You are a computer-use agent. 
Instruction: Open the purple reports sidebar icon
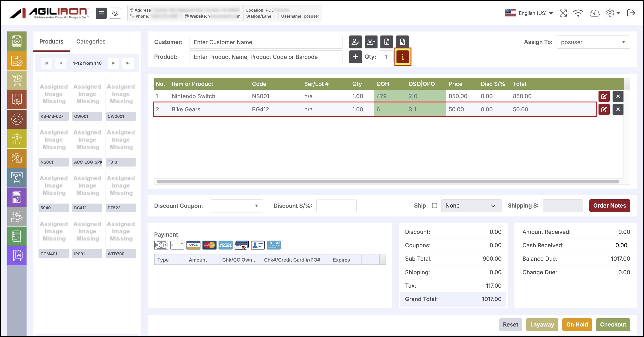[x=17, y=197]
